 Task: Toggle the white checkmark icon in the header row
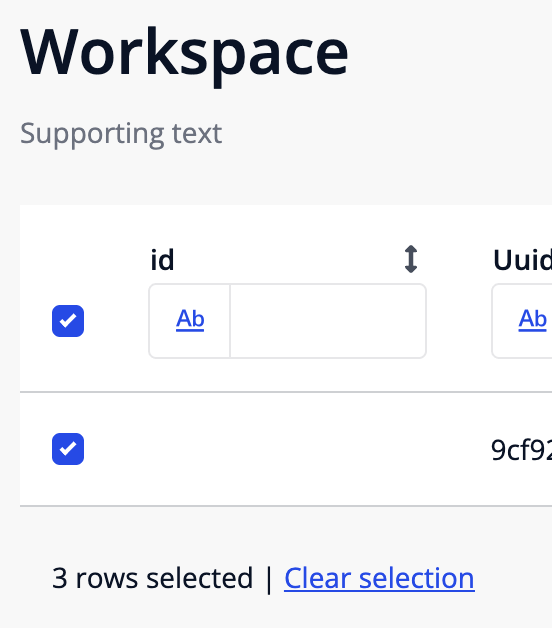click(68, 321)
